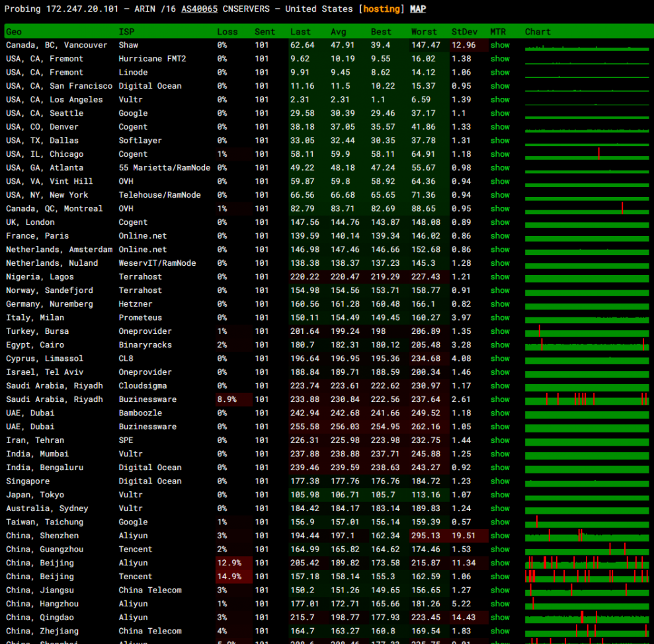Click the Geo column header

14,32
